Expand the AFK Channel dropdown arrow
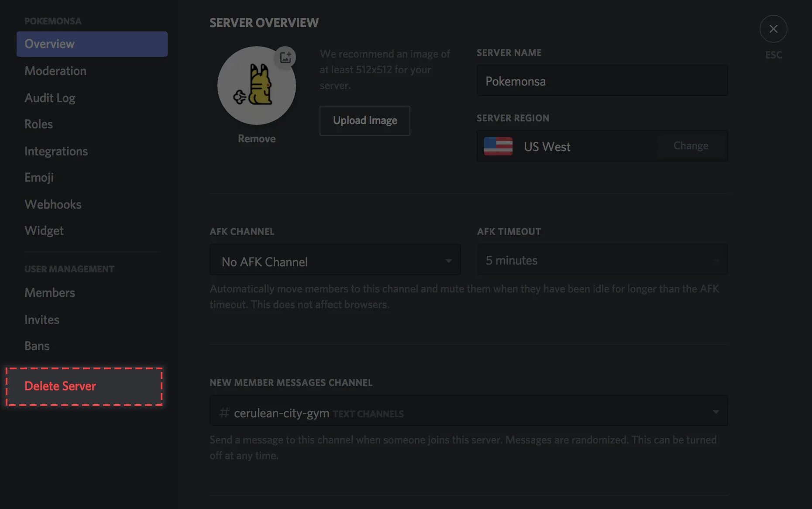The image size is (812, 509). [448, 261]
